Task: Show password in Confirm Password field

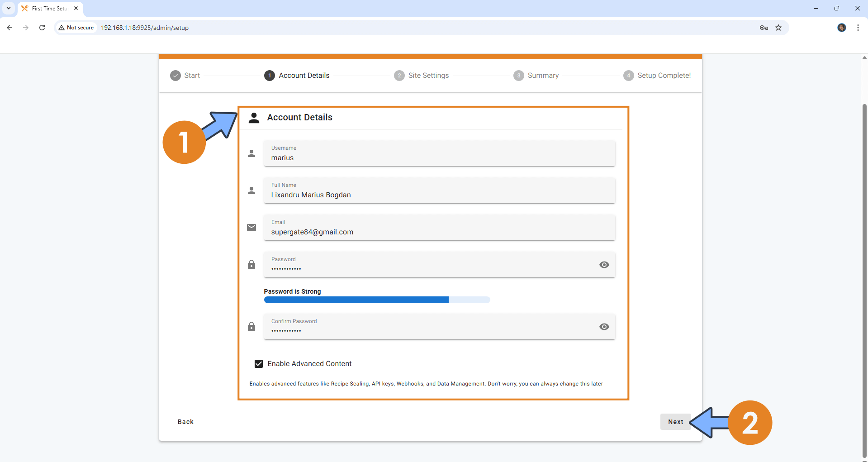Action: 604,327
